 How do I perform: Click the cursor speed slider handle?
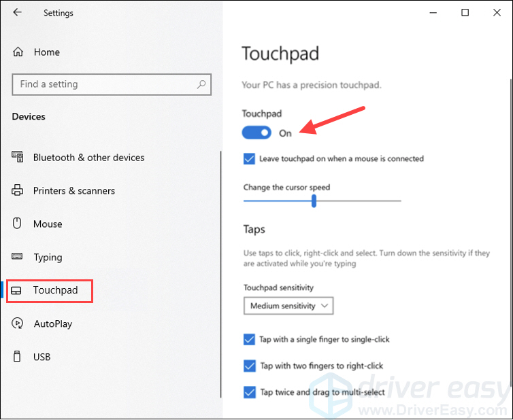(x=314, y=200)
